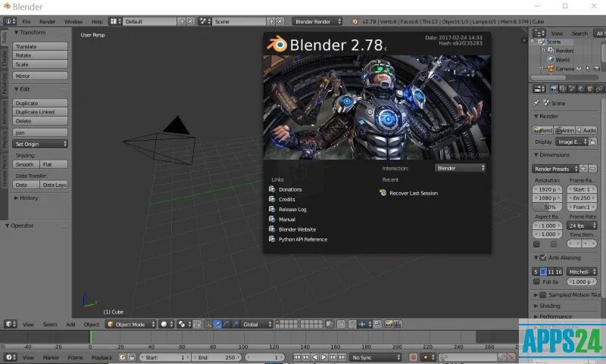The width and height of the screenshot is (606, 364).
Task: Click the Recover Last Session icon
Action: tap(383, 193)
